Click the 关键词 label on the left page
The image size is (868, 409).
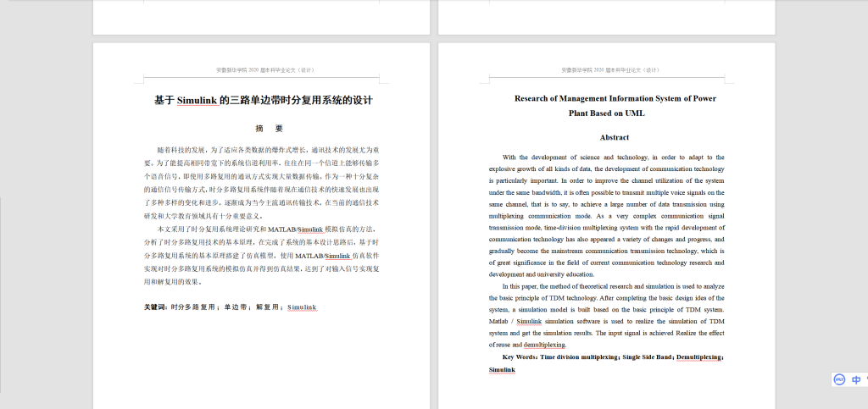[156, 307]
